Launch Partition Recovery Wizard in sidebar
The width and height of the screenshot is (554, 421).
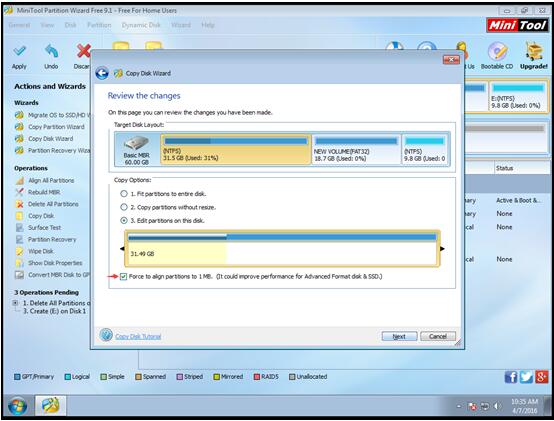pyautogui.click(x=52, y=150)
